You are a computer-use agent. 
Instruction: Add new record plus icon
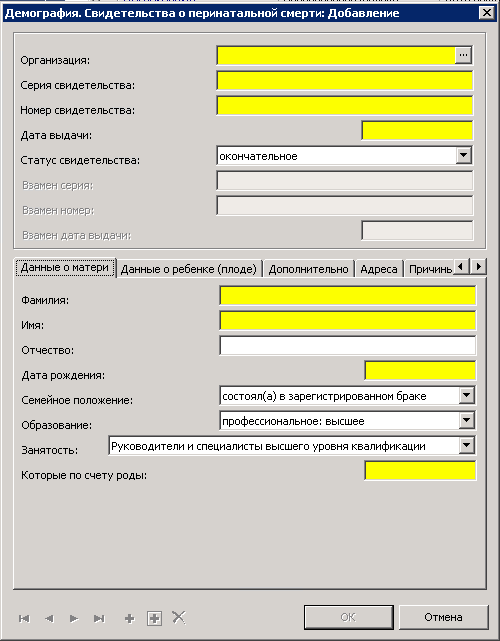coord(130,619)
